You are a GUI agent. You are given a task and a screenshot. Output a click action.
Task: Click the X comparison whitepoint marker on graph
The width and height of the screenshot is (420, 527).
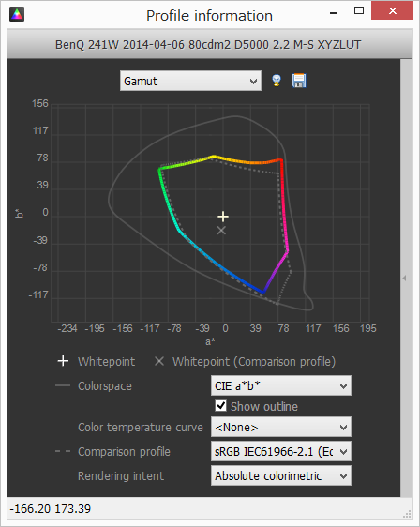tap(221, 231)
